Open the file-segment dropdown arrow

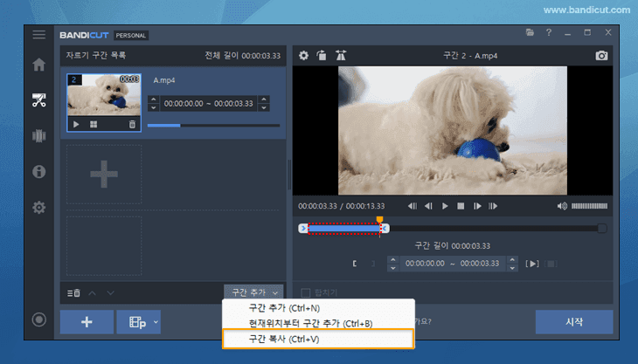[x=156, y=322]
